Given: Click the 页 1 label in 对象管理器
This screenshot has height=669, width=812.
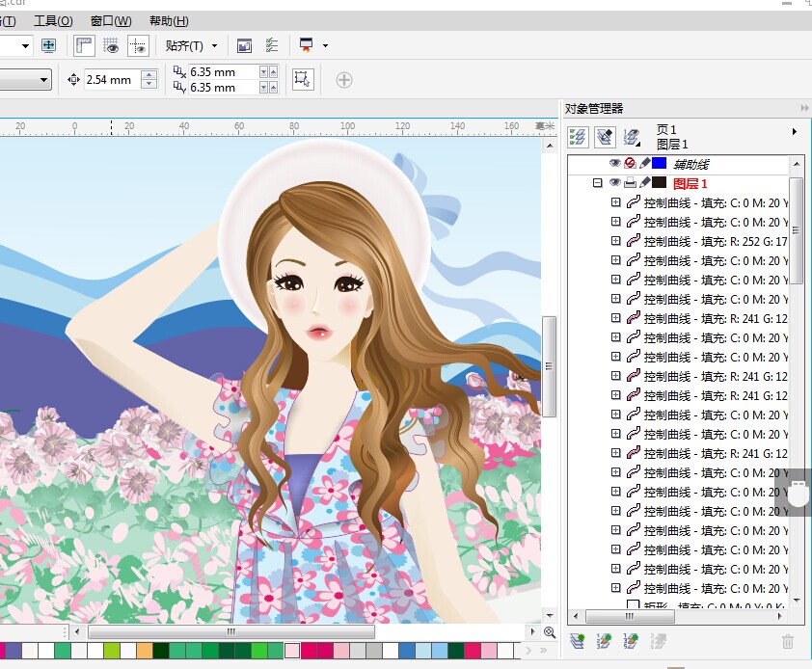Looking at the screenshot, I should tap(666, 129).
